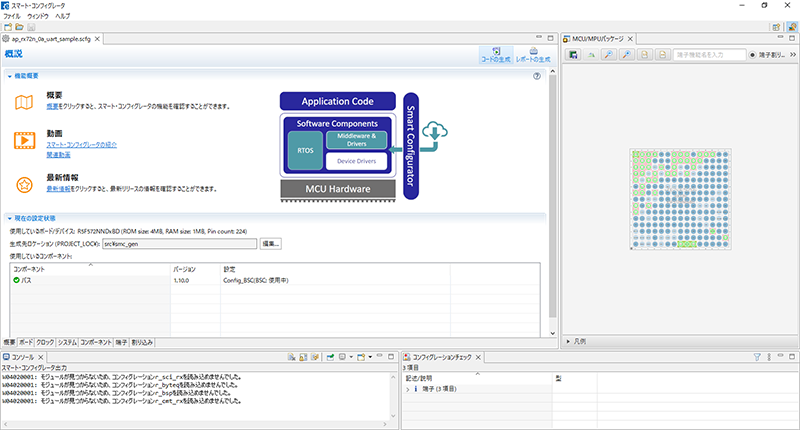Image resolution: width=800 pixels, height=430 pixels.
Task: Collapse the 現在の設定状態 section
Action: pos(10,218)
